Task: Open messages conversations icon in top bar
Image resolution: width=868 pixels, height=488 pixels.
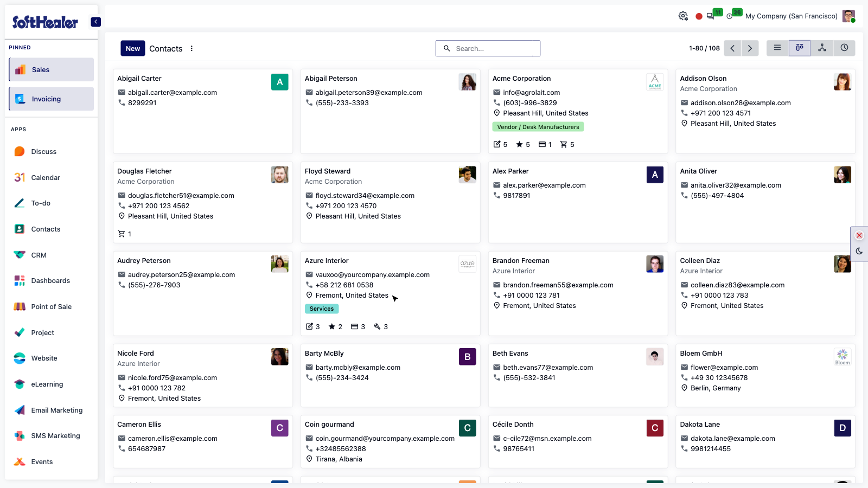Action: (x=710, y=16)
